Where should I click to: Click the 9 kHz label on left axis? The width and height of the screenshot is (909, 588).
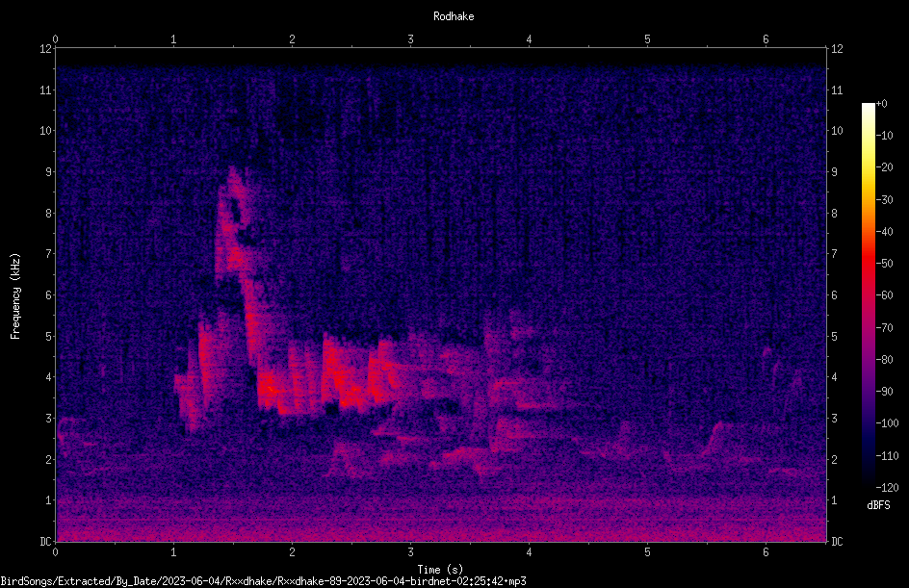[x=49, y=172]
